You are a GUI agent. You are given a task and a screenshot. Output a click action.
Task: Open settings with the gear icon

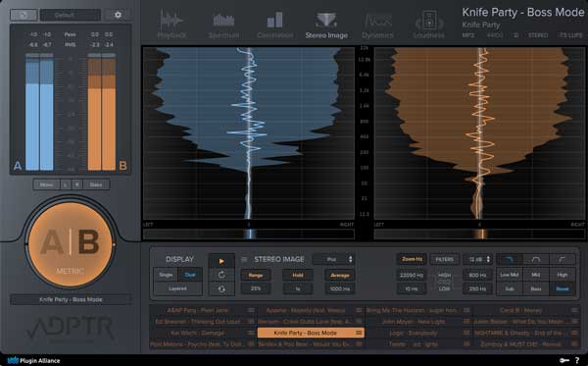[x=118, y=15]
